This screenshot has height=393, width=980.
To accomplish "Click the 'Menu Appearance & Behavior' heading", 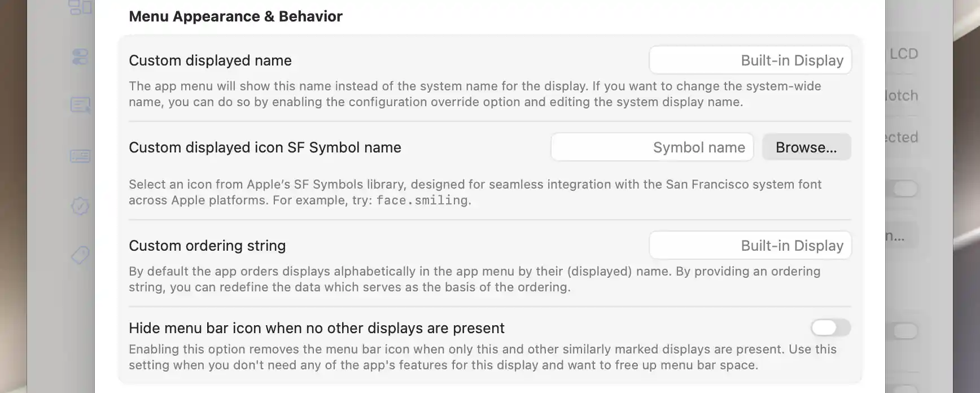I will tap(235, 16).
